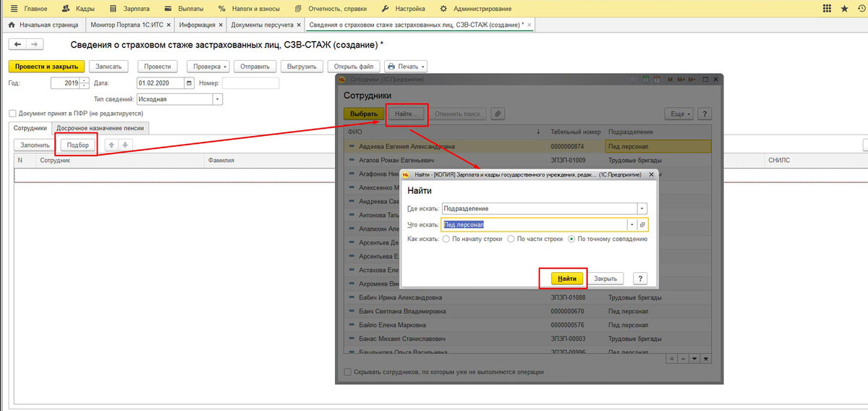This screenshot has height=411, width=868.
Task: Switch to the Начальная страница tab
Action: pyautogui.click(x=44, y=25)
